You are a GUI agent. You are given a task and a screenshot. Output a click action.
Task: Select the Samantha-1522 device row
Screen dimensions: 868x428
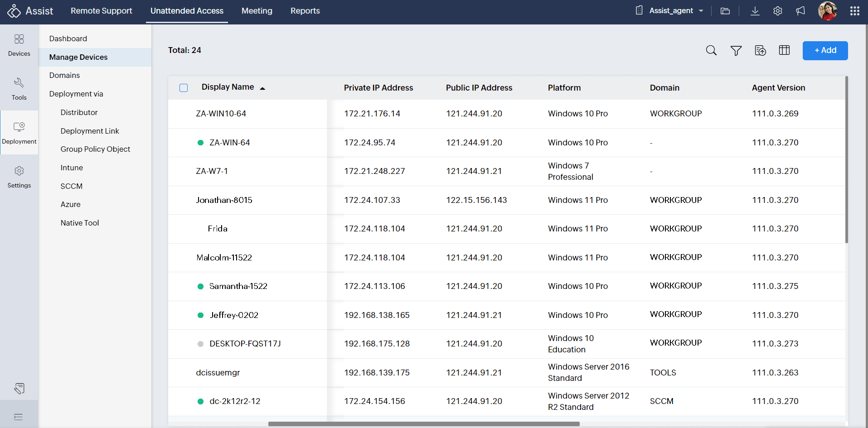point(238,286)
